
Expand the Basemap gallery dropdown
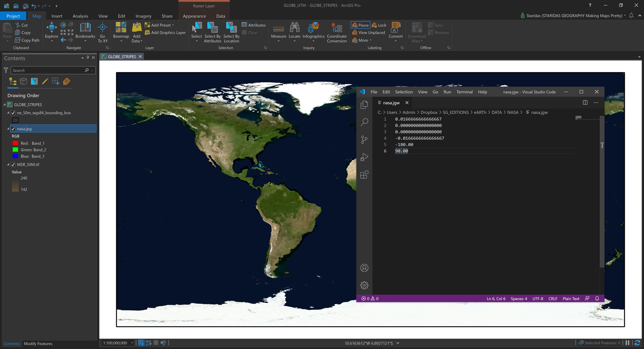point(121,41)
